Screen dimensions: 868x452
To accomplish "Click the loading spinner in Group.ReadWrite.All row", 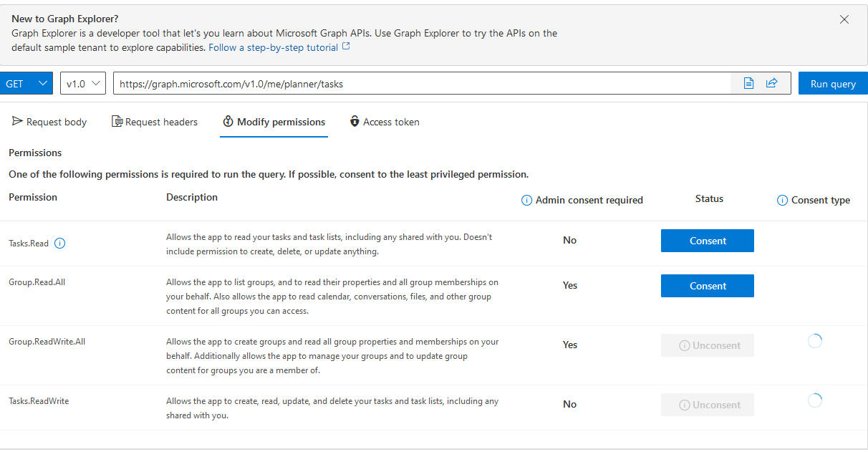I will point(814,341).
